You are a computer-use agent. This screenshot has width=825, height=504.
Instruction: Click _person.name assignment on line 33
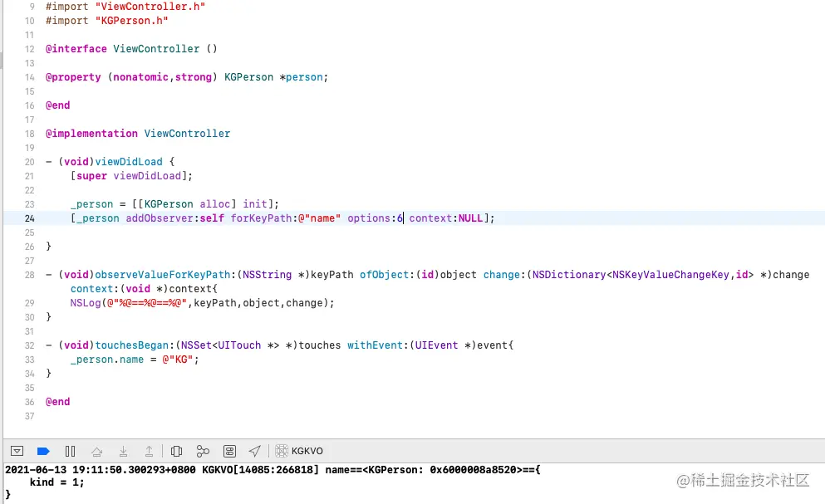135,360
